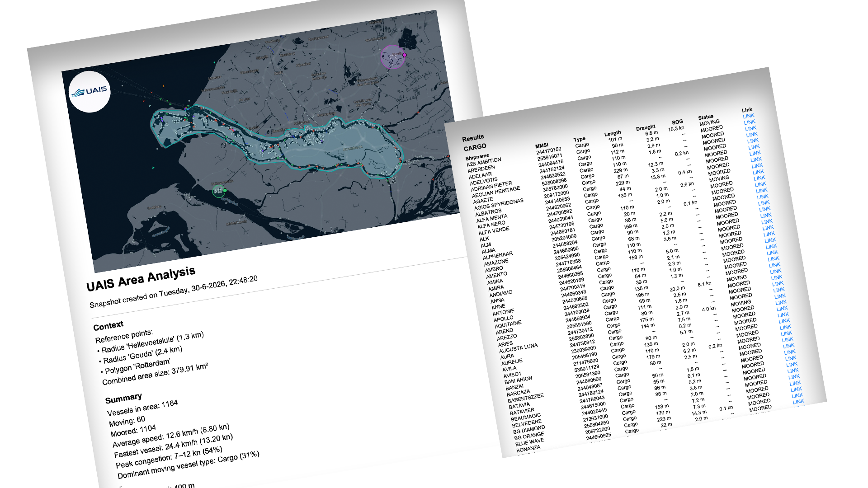The width and height of the screenshot is (868, 488).
Task: Click 'Dominant moving vessel type: Cargo' line
Action: click(x=189, y=465)
